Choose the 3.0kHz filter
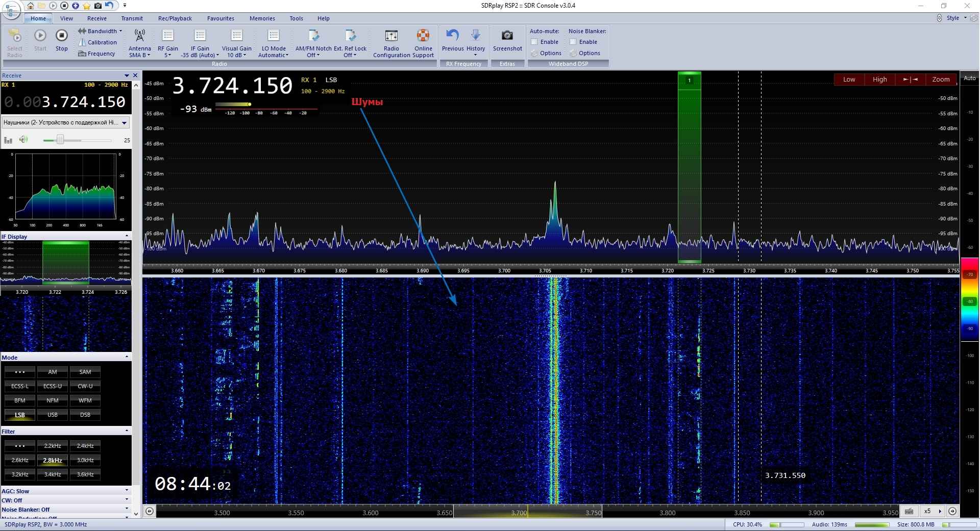 click(85, 460)
